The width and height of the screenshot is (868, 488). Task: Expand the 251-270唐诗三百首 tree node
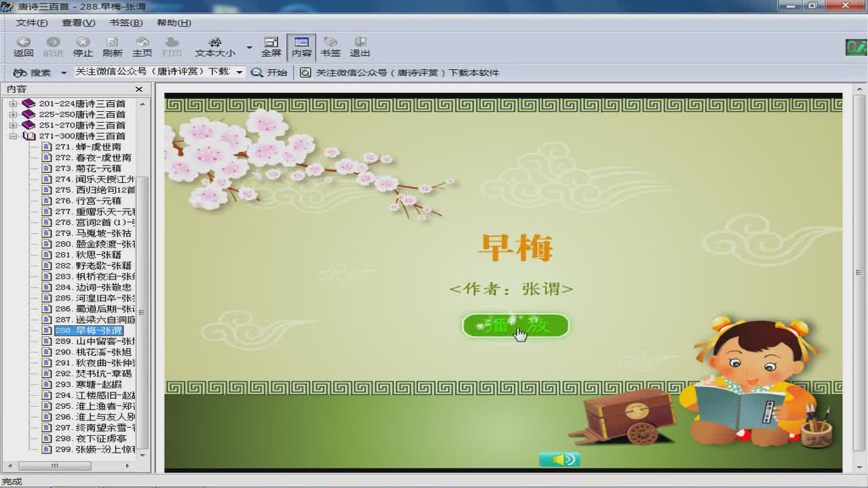pyautogui.click(x=13, y=125)
